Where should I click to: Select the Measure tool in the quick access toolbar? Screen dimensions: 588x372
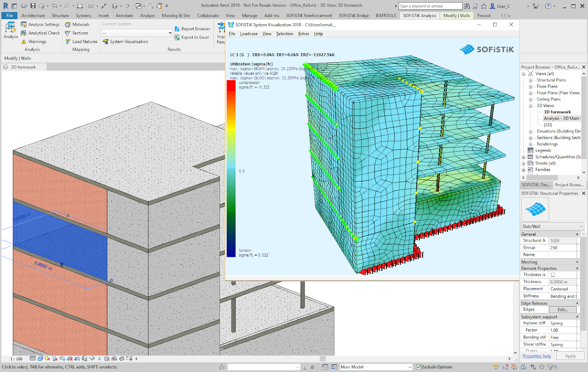(91, 6)
